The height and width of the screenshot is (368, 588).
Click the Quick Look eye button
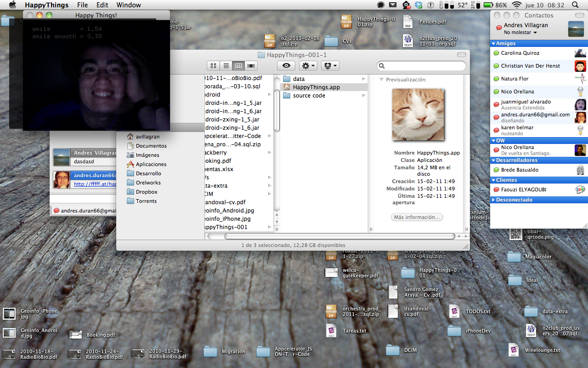pos(286,66)
